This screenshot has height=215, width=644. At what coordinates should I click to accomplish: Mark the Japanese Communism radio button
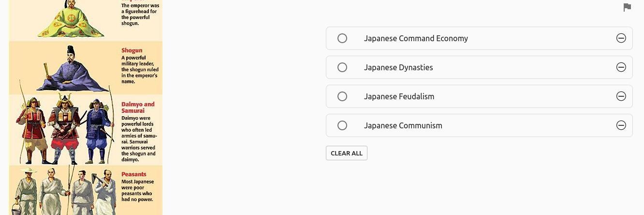click(x=342, y=125)
